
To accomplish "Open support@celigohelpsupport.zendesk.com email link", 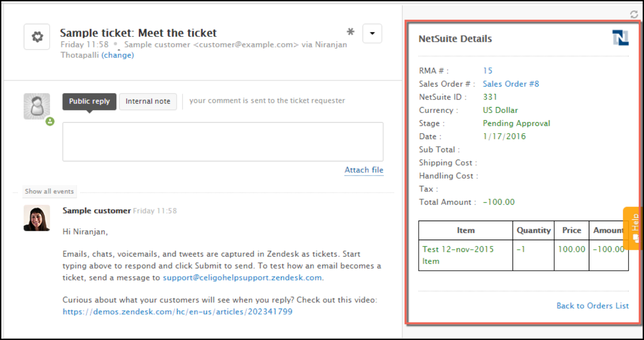I will point(243,278).
